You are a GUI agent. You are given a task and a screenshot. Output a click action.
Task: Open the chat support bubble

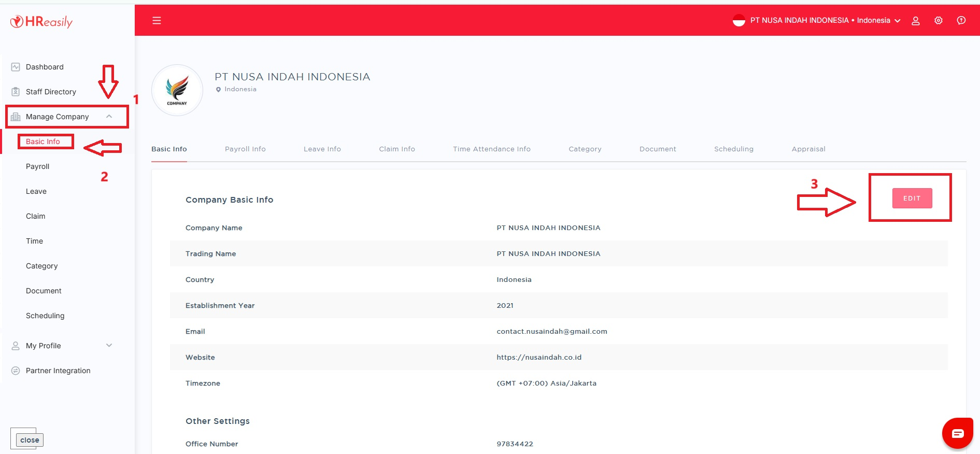coord(957,433)
